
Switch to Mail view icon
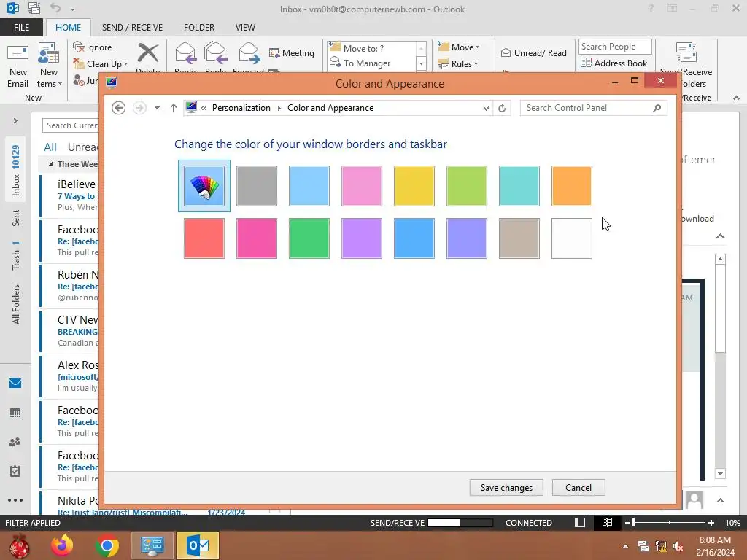15,384
